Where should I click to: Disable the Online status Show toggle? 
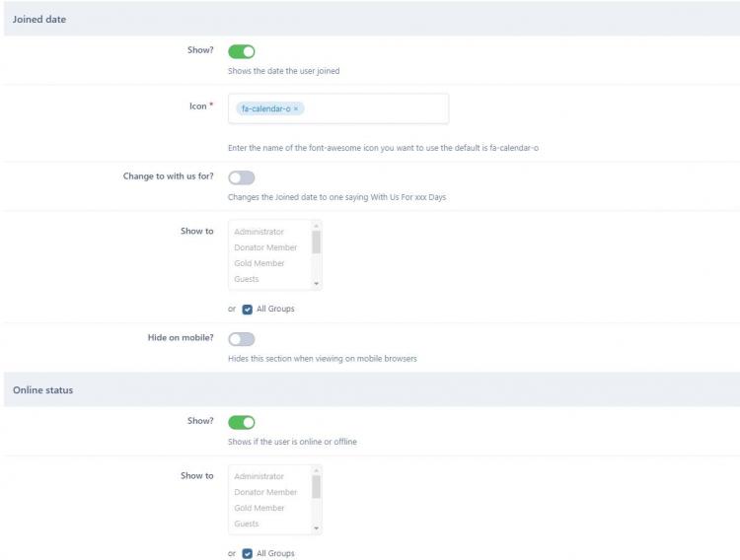coord(242,422)
